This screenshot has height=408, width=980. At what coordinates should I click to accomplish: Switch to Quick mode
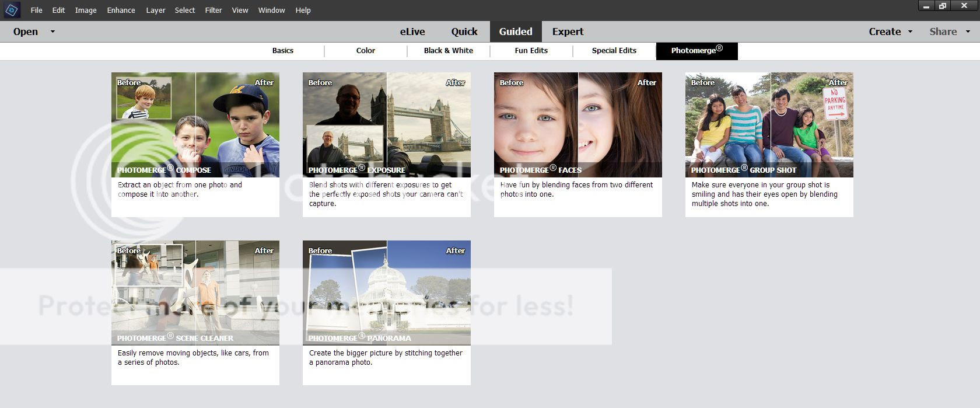point(464,32)
